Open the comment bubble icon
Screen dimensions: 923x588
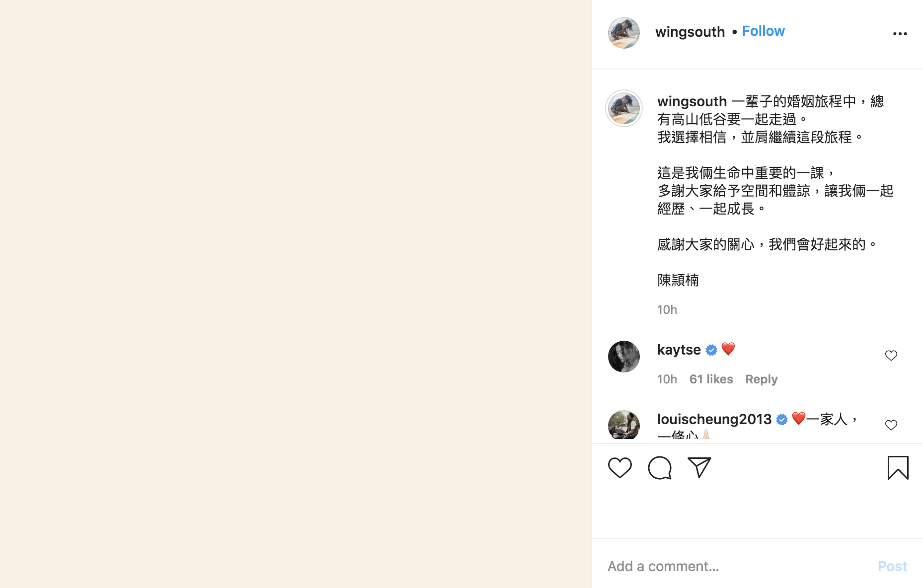[x=660, y=468]
